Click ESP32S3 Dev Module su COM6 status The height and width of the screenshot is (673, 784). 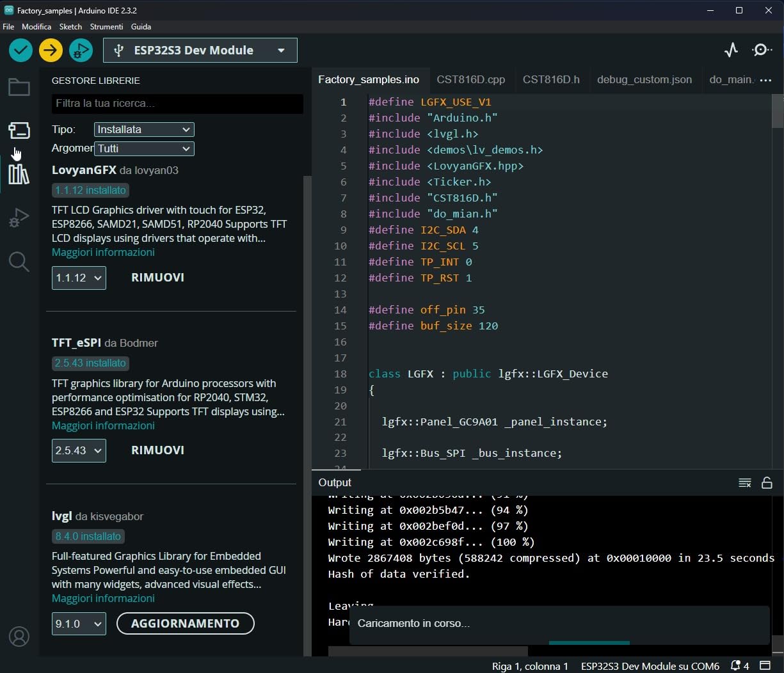coord(650,666)
